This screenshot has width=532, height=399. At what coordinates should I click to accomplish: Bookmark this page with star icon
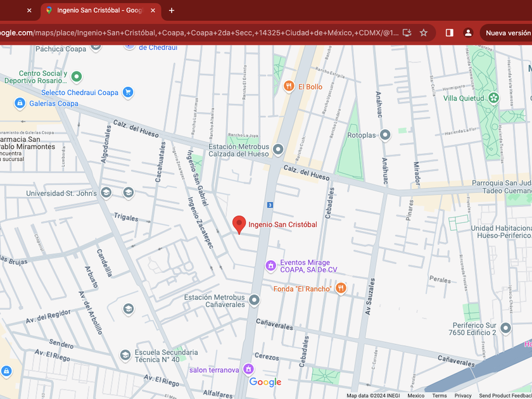coord(424,33)
